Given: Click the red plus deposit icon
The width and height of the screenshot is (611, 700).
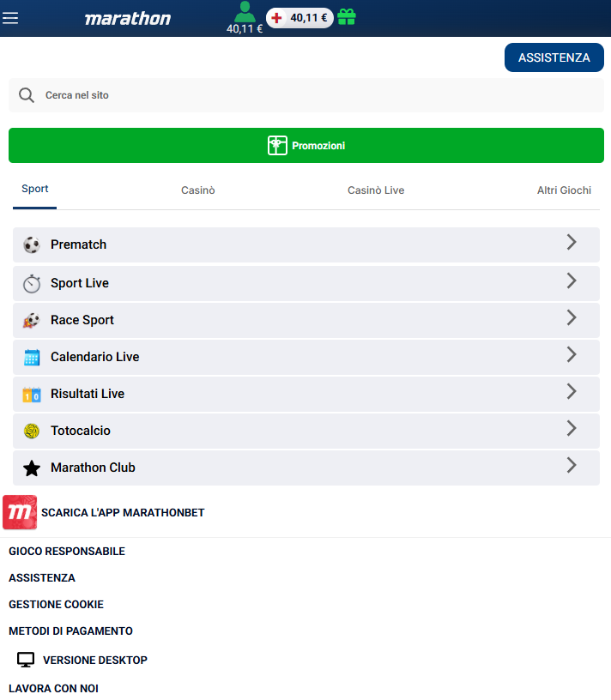Looking at the screenshot, I should click(x=276, y=18).
